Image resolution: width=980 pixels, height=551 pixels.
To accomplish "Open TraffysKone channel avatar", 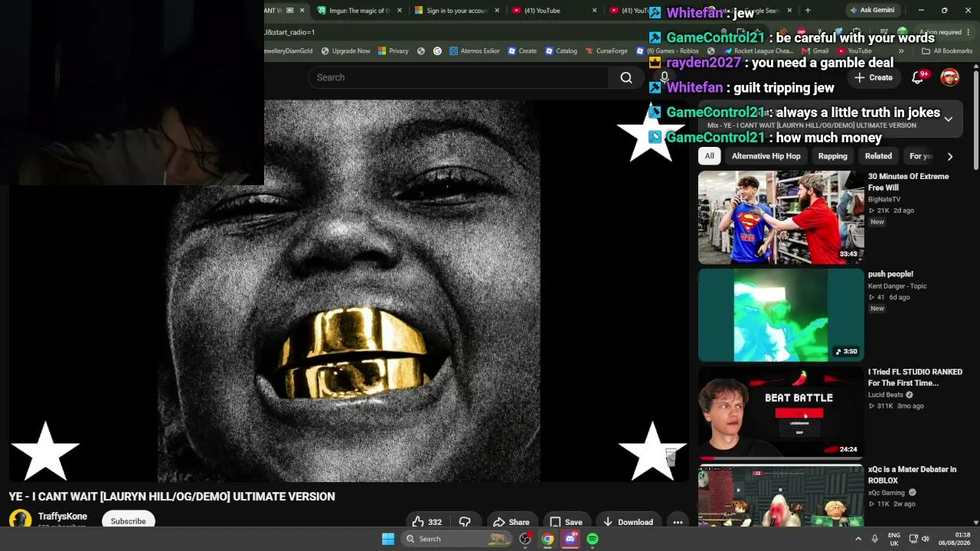I will [x=20, y=520].
